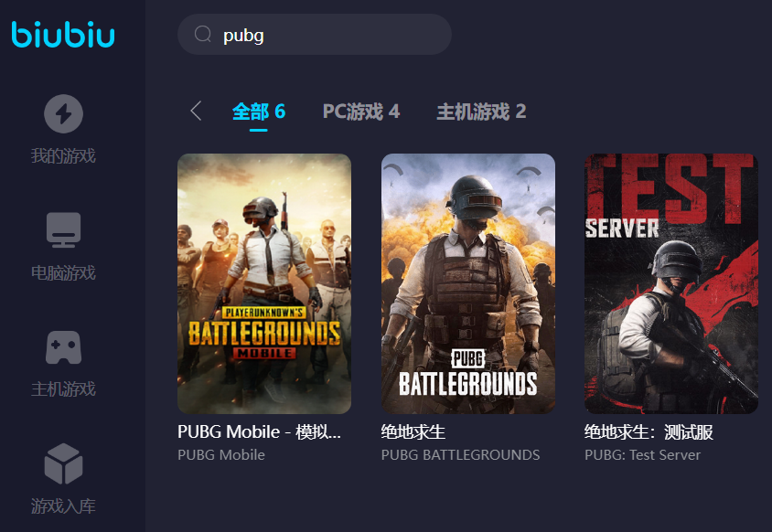This screenshot has width=772, height=532.
Task: Open PUBG Battlegrounds cover art
Action: pos(468,283)
